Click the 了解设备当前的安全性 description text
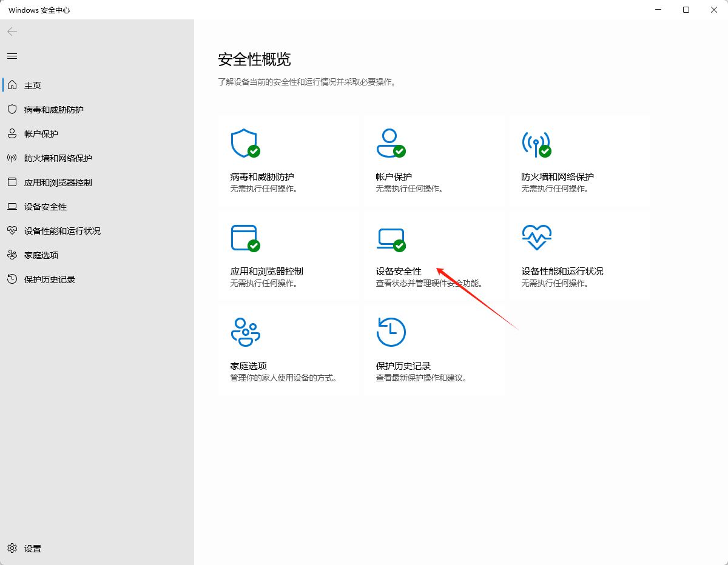 (307, 82)
